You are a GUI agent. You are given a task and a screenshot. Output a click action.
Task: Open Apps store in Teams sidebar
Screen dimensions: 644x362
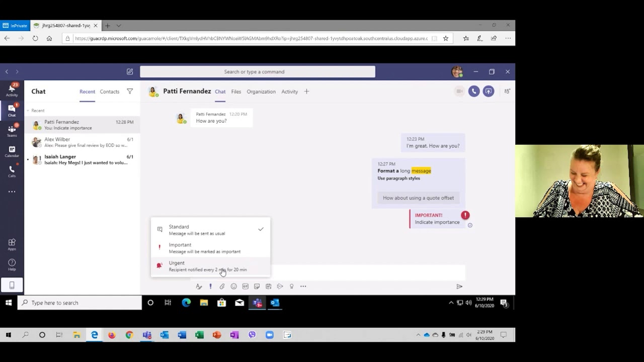pos(12,244)
